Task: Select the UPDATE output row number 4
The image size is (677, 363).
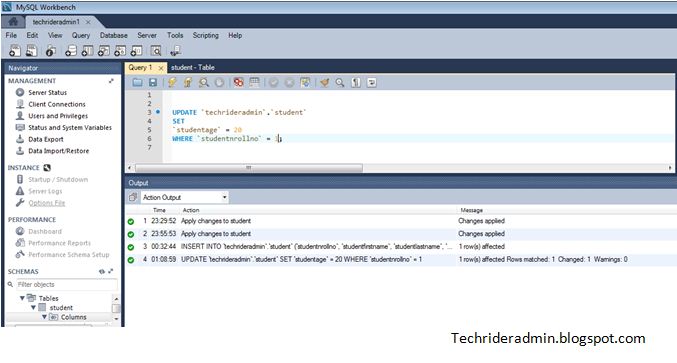Action: 400,259
